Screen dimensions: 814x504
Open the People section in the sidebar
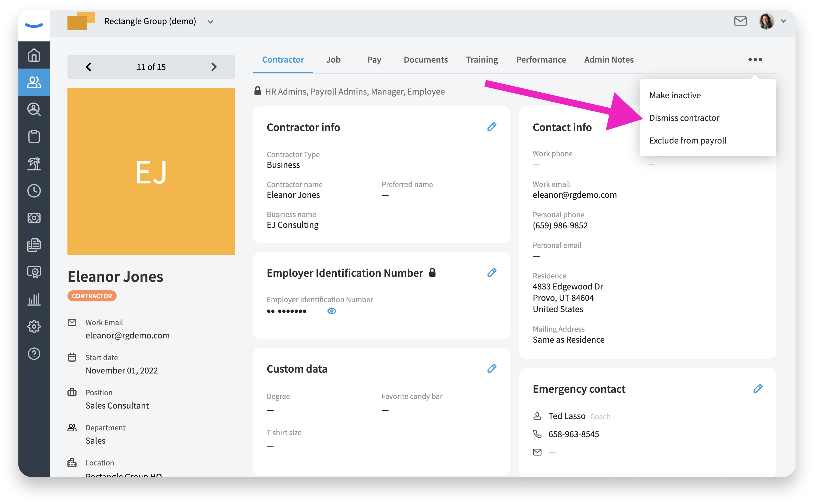34,82
